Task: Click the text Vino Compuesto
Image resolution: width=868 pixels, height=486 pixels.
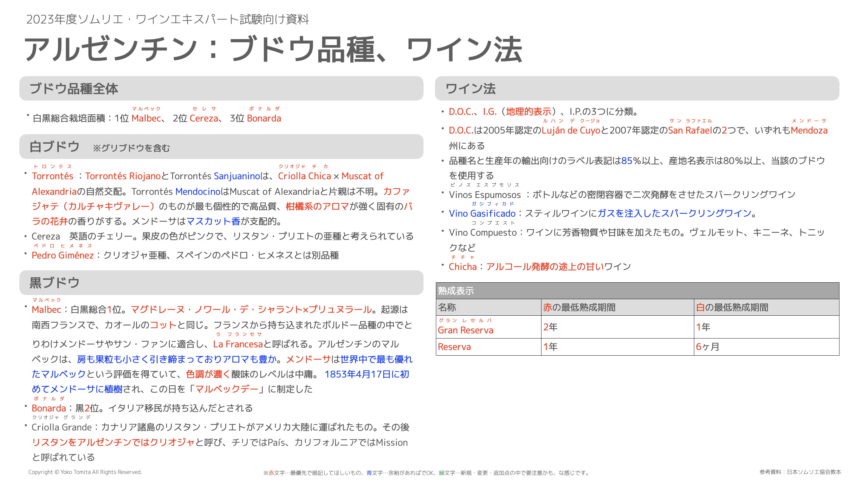Action: click(x=483, y=233)
